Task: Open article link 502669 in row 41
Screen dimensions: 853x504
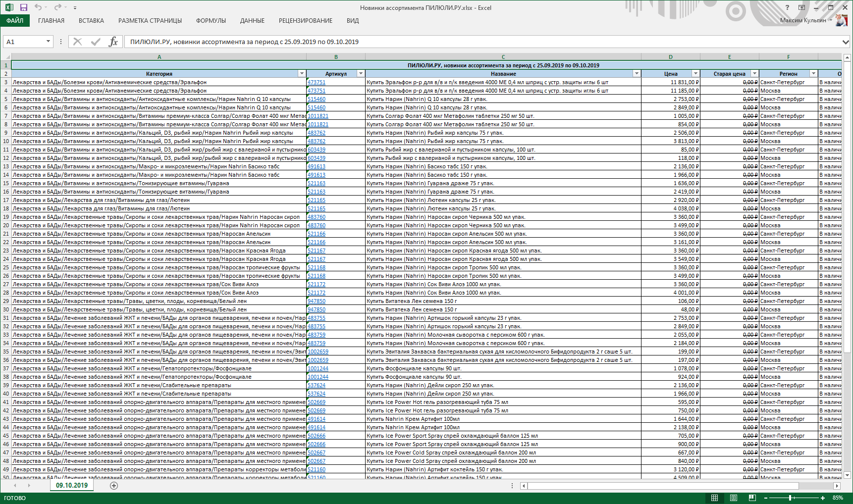Action: (x=317, y=402)
